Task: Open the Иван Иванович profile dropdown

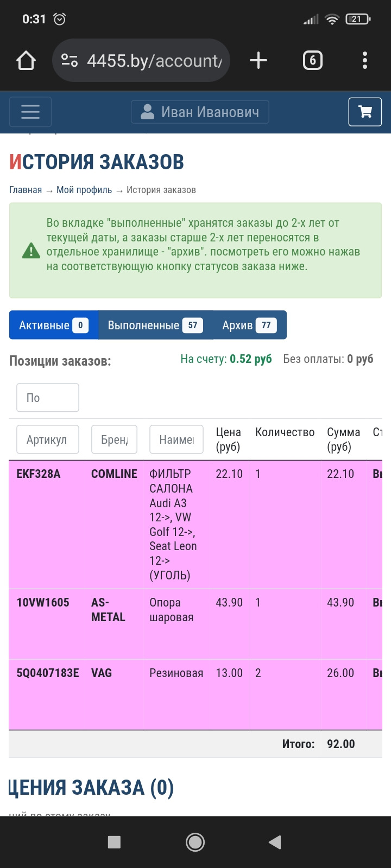Action: (200, 112)
